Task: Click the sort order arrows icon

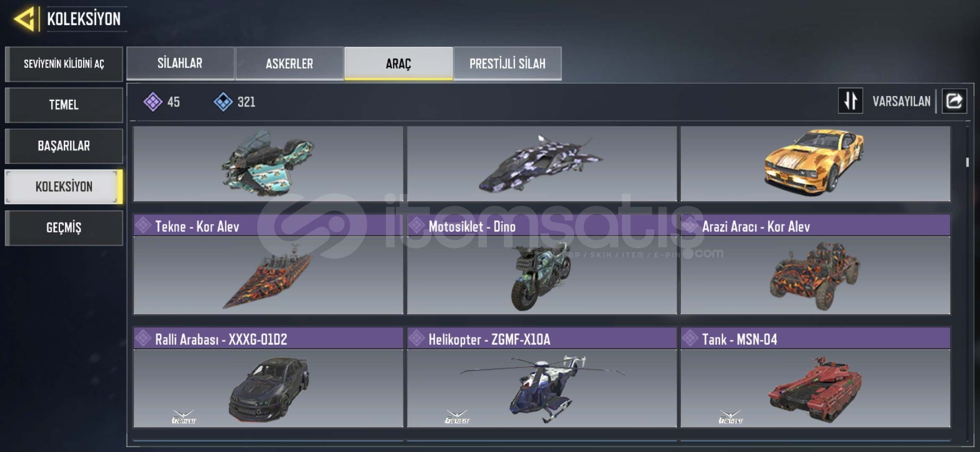Action: 850,101
